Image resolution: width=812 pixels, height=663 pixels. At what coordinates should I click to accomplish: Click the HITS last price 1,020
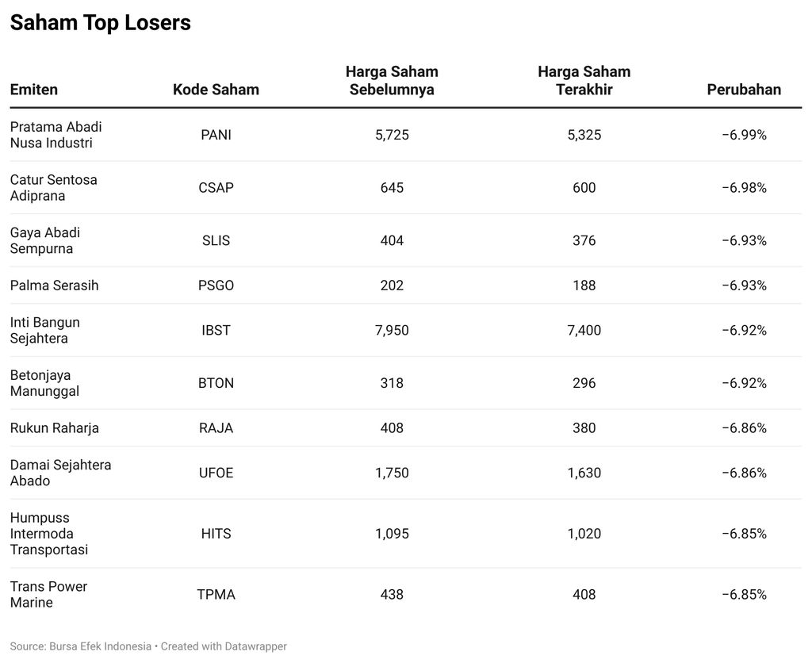(x=584, y=534)
